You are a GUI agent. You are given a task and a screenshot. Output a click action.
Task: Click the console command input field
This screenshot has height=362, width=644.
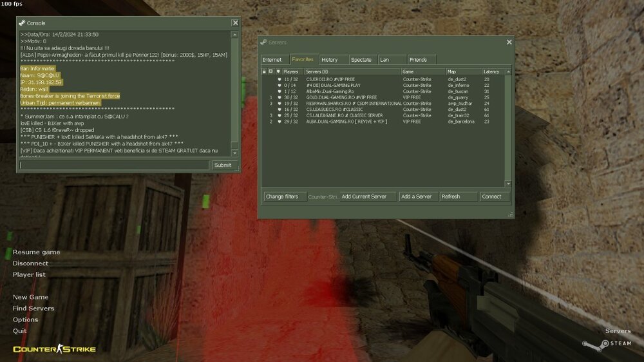pyautogui.click(x=115, y=165)
